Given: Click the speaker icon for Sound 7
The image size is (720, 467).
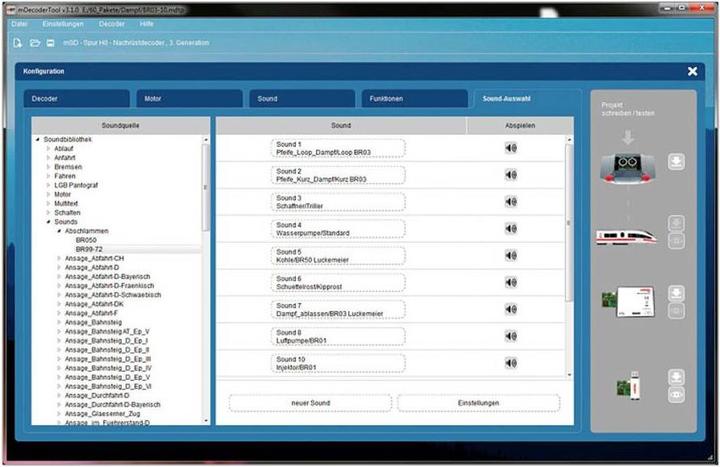Looking at the screenshot, I should [510, 309].
